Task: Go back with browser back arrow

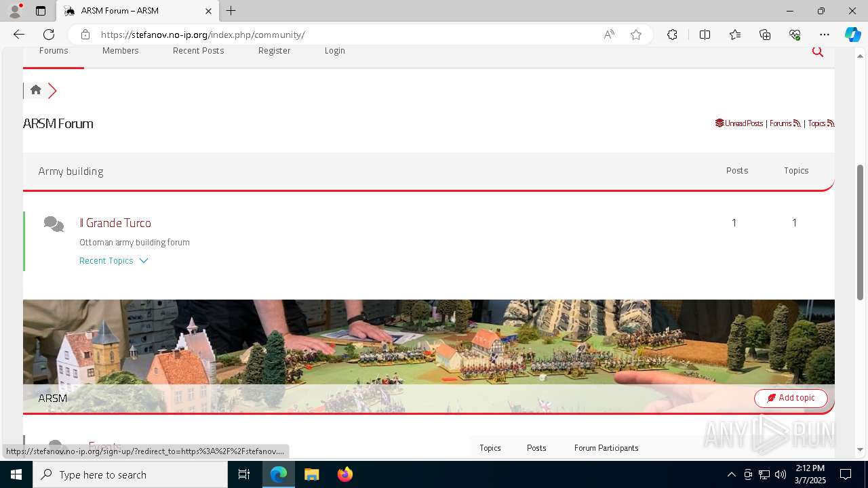Action: tap(19, 35)
